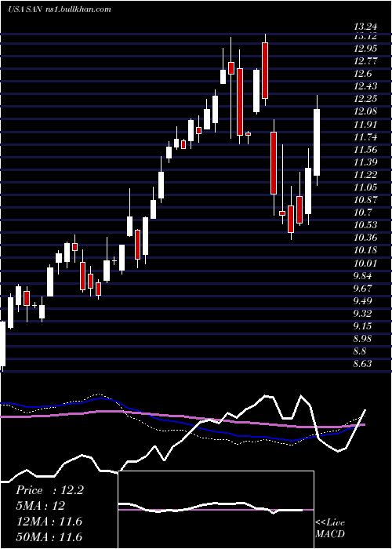
Task: Click the 12.95 price axis label
Action: [x=366, y=49]
